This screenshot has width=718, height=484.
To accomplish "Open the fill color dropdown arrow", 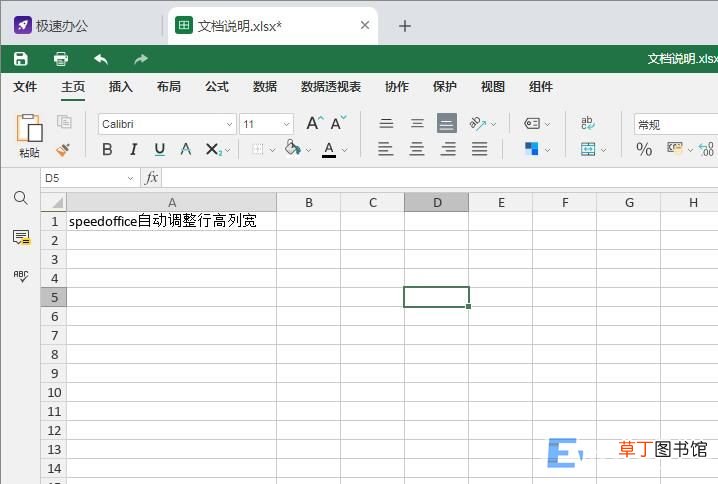I will 308,150.
